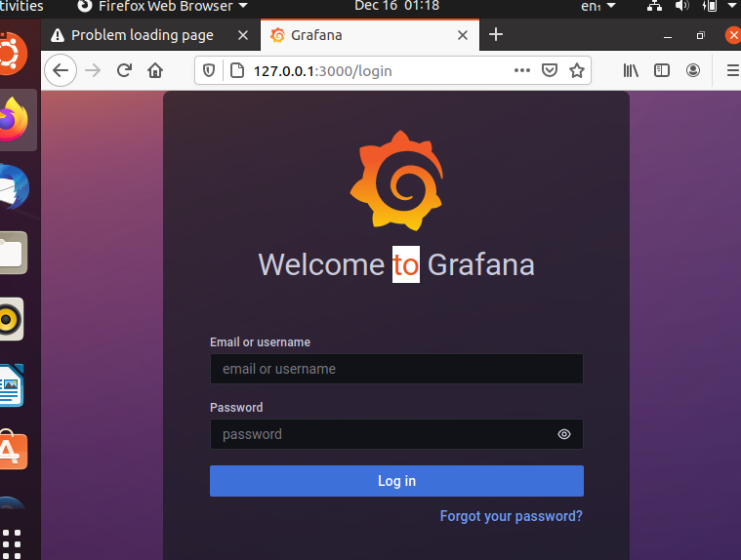This screenshot has height=560, width=741.
Task: Bookmark this page with the star
Action: point(577,71)
